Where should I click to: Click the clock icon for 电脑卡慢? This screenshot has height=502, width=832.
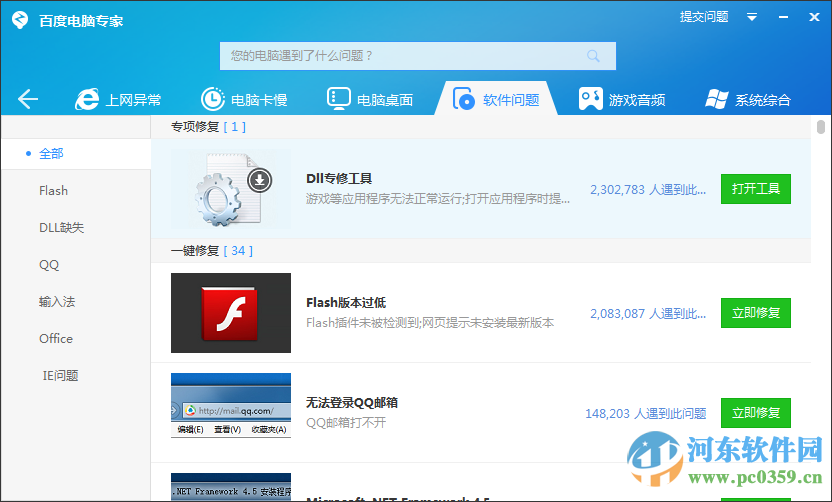pyautogui.click(x=212, y=99)
